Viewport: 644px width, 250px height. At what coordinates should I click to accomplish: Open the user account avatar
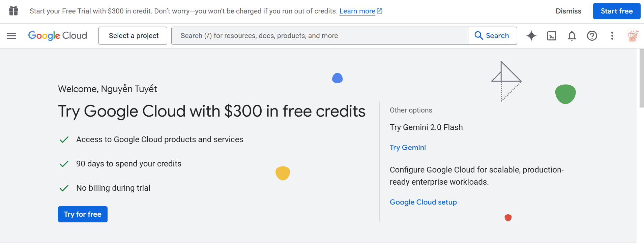click(633, 36)
